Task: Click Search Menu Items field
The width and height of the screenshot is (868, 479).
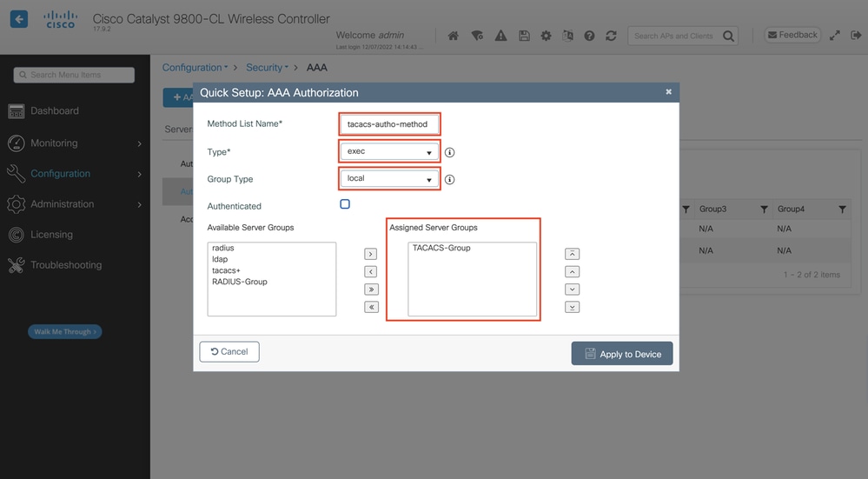Action: (74, 75)
